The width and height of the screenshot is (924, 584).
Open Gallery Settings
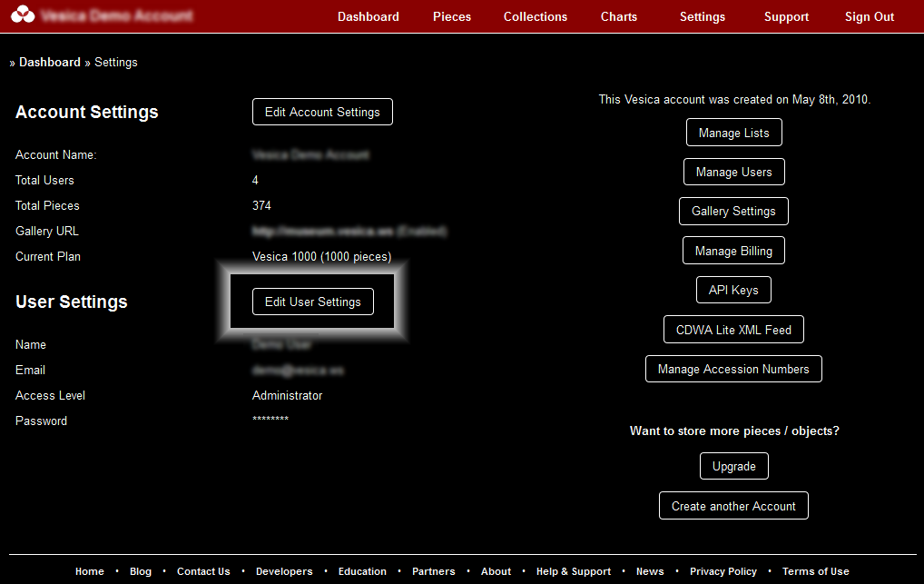point(733,212)
